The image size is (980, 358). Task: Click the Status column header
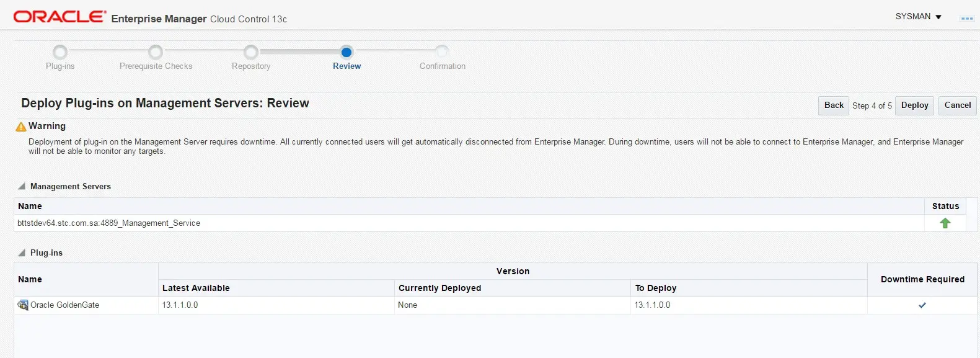coord(945,206)
